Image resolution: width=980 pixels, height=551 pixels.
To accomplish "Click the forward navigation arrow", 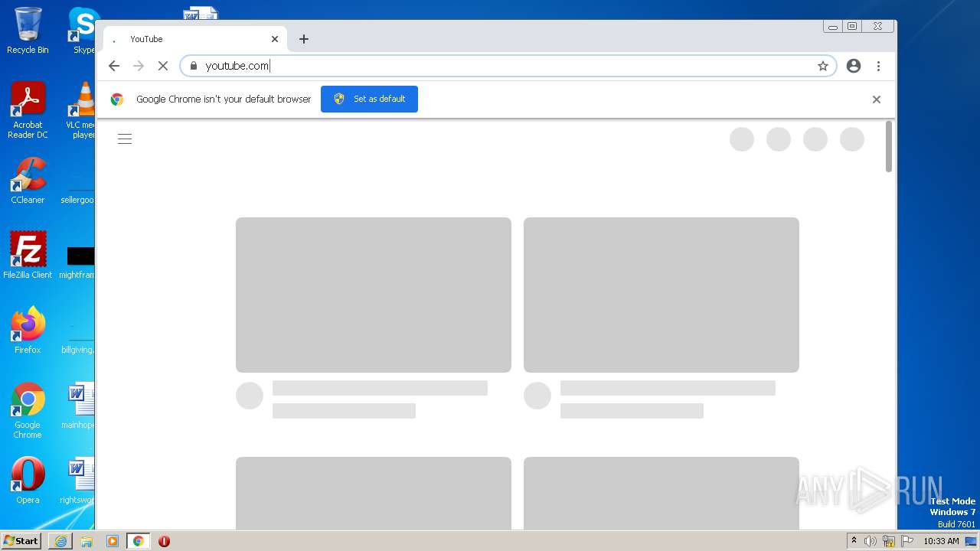I will (x=139, y=66).
